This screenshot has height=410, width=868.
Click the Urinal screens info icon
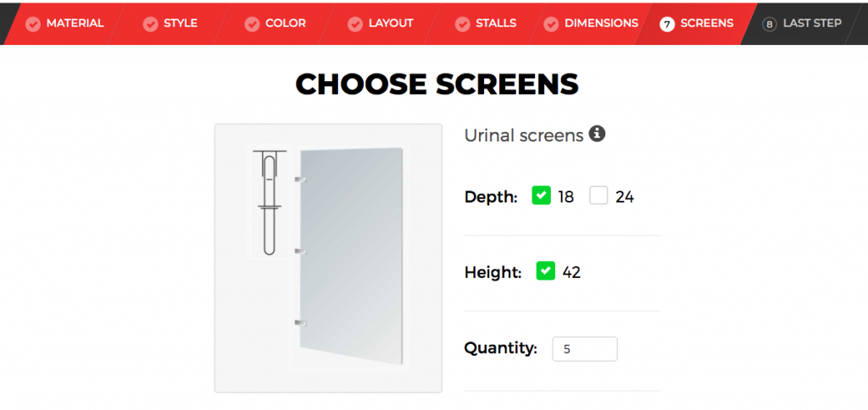(597, 134)
